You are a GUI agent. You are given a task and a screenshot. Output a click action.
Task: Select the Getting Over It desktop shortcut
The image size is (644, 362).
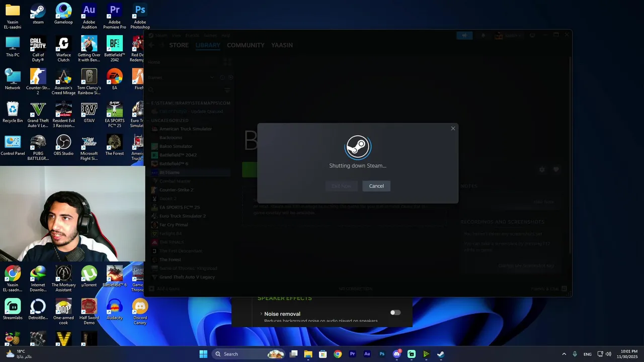89,49
